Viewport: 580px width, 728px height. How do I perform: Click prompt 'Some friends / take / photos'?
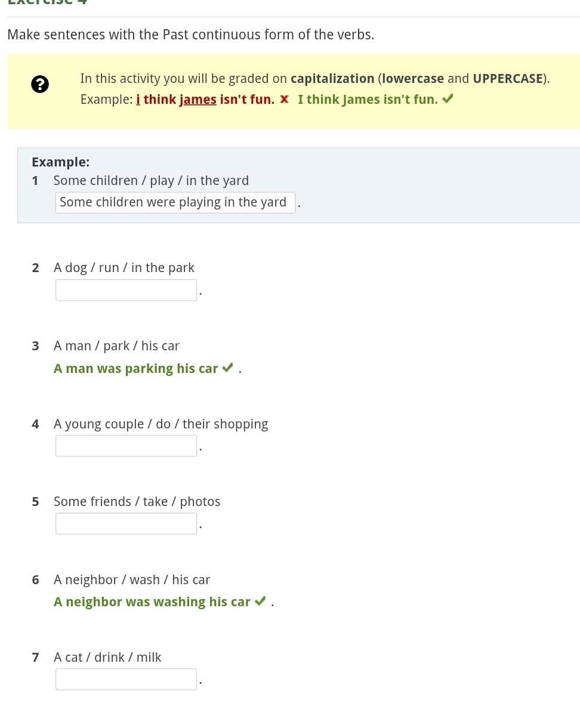(x=137, y=502)
